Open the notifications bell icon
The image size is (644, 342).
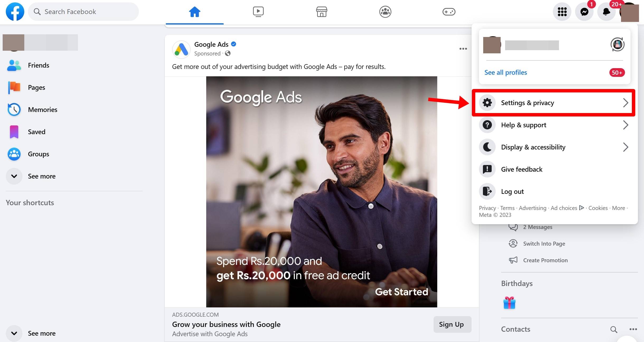click(606, 12)
